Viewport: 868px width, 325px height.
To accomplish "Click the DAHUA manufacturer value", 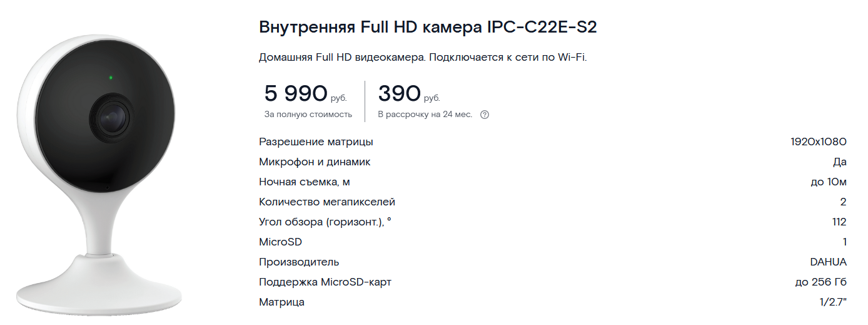I will click(828, 262).
